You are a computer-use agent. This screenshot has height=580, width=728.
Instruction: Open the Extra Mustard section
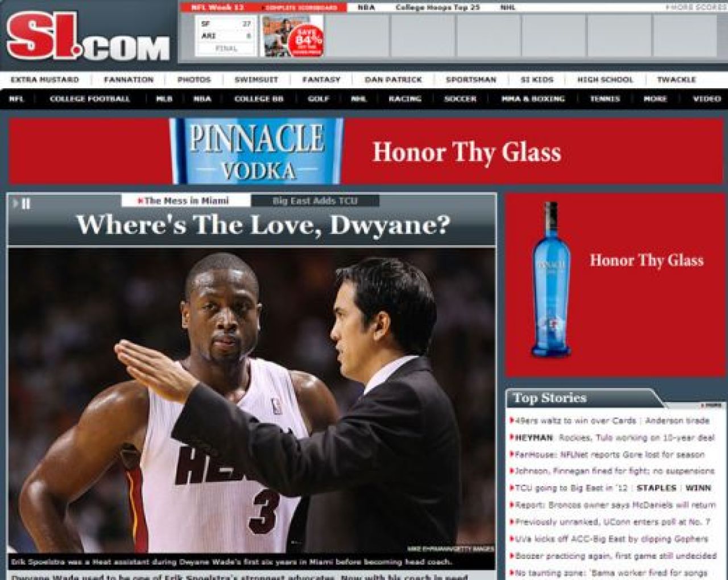point(45,80)
